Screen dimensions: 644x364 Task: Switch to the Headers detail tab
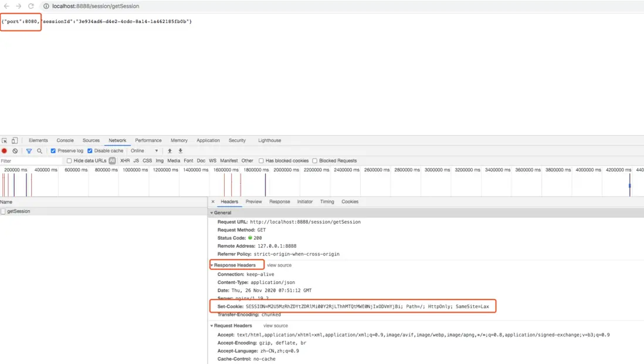click(229, 201)
